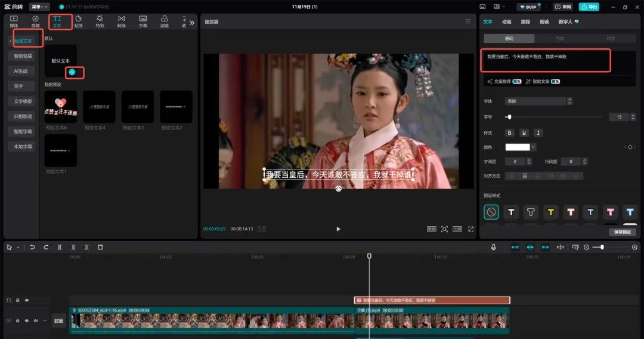Select the blue T preset style
644x339 pixels.
click(630, 212)
